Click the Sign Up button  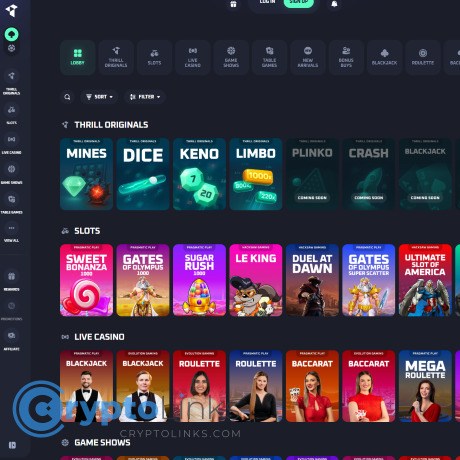point(299,3)
